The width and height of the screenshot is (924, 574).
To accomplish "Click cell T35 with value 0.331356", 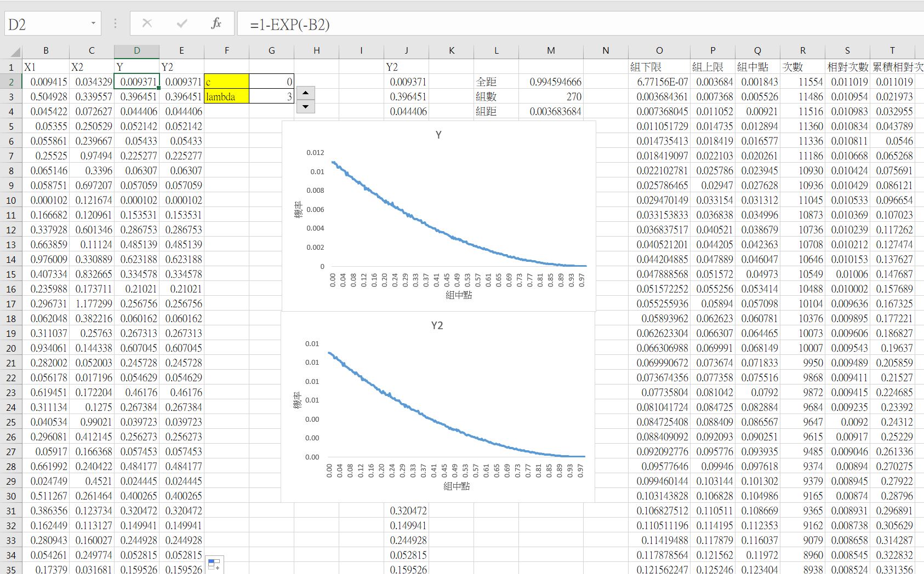I will [892, 570].
